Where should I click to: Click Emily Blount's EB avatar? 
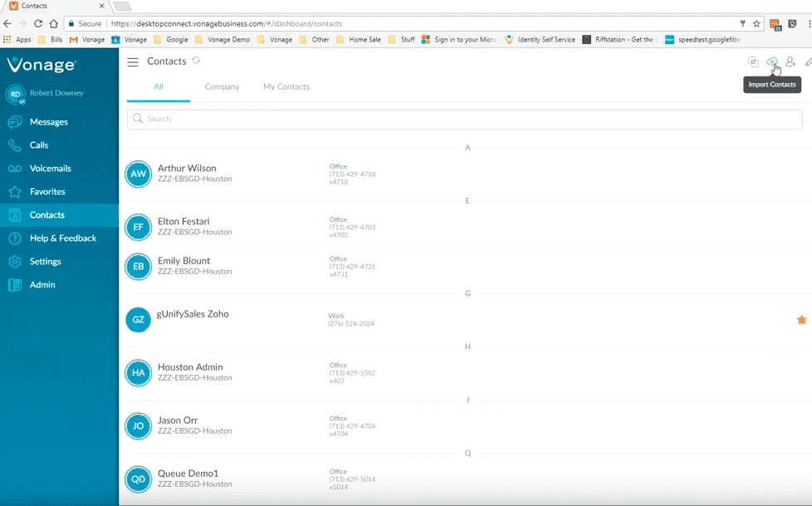138,267
